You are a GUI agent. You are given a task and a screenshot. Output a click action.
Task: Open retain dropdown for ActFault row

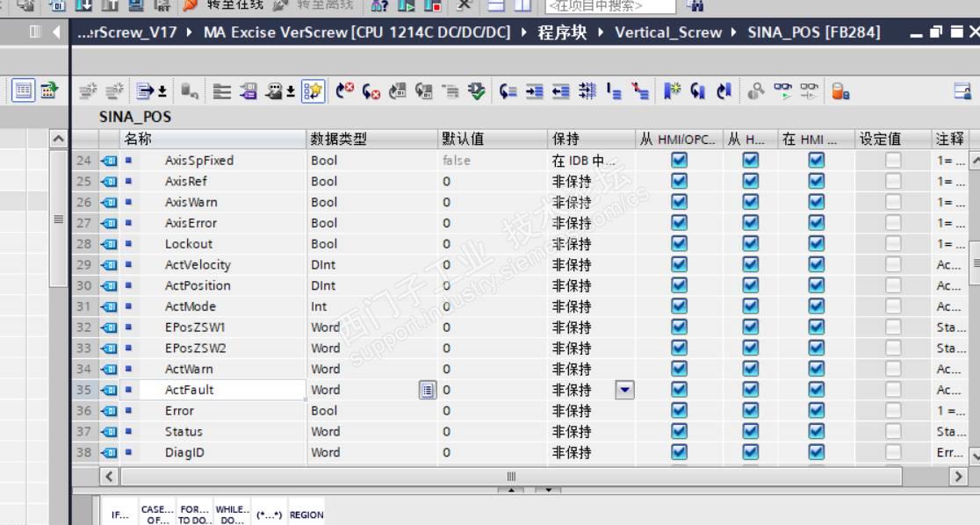(x=624, y=390)
